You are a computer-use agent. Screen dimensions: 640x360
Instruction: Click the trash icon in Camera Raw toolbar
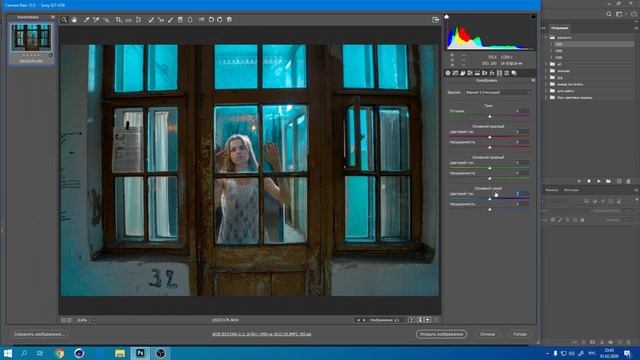[229, 20]
